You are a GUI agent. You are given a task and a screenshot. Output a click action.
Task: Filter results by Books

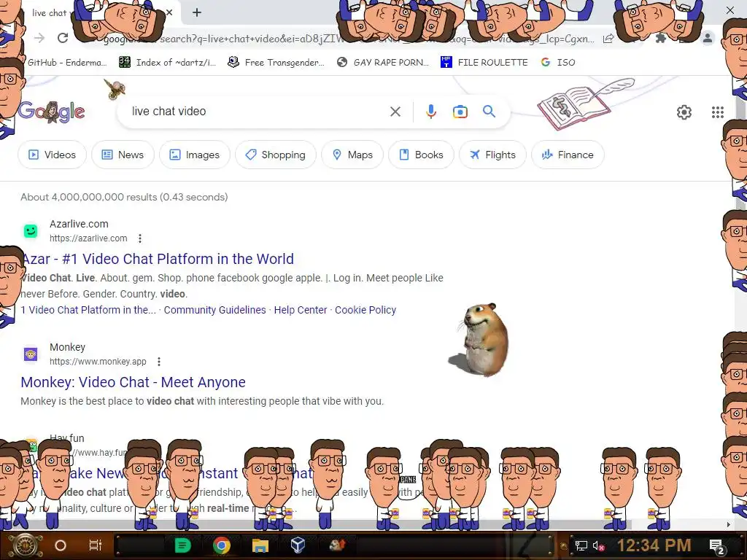click(x=421, y=155)
